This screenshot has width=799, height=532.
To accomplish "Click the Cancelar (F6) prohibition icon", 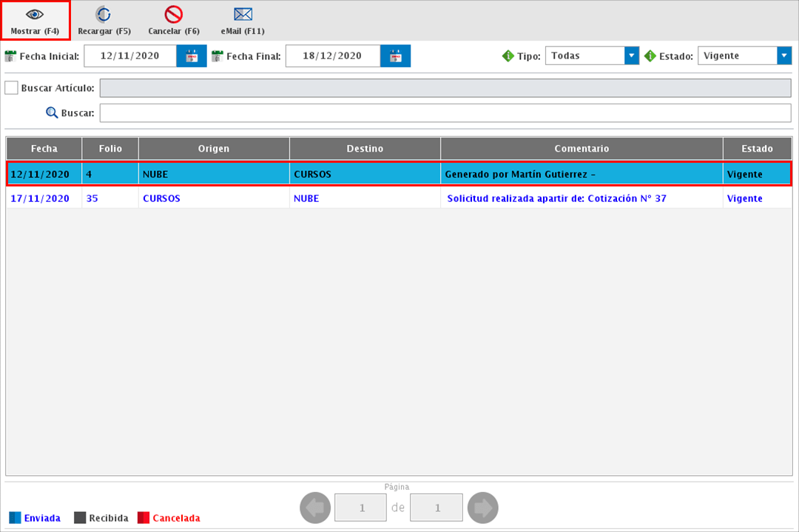I will point(174,15).
